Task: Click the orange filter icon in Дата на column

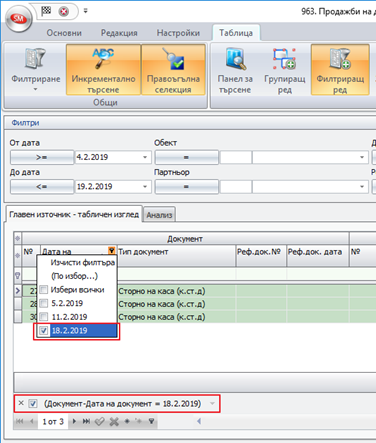Action: click(x=112, y=250)
